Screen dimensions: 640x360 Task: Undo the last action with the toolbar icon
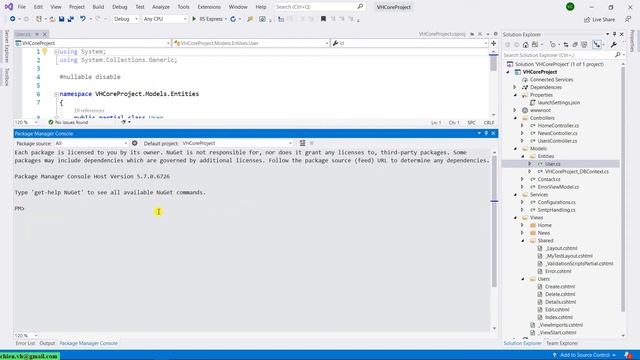point(83,19)
